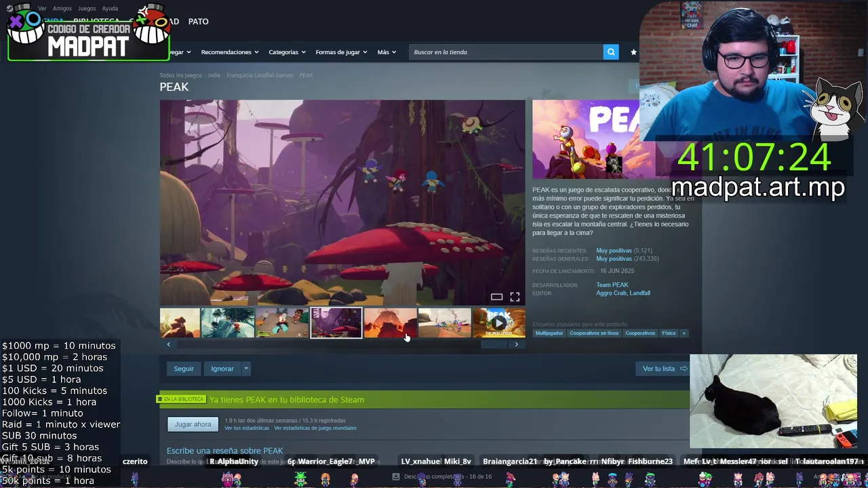Click the Franquicia Landfall Games breadcrumb
The height and width of the screenshot is (488, 868).
(260, 75)
